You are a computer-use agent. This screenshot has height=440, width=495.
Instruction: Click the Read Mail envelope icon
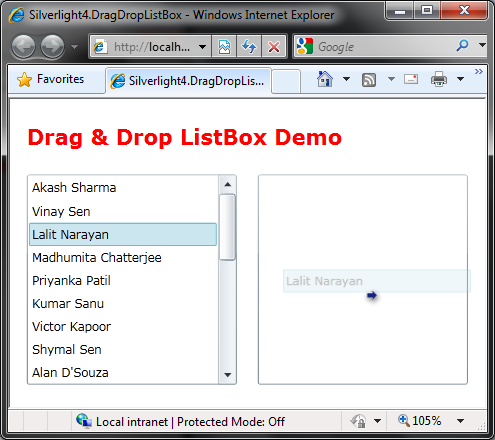click(x=411, y=79)
